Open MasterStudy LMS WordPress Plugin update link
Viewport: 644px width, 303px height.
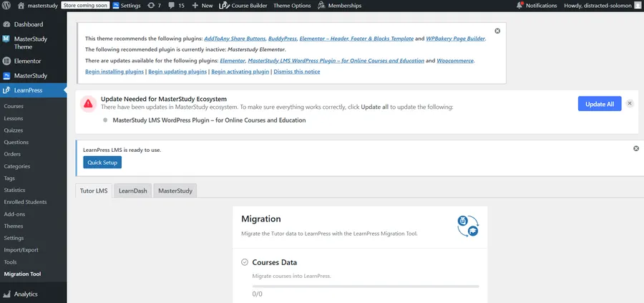pyautogui.click(x=336, y=60)
